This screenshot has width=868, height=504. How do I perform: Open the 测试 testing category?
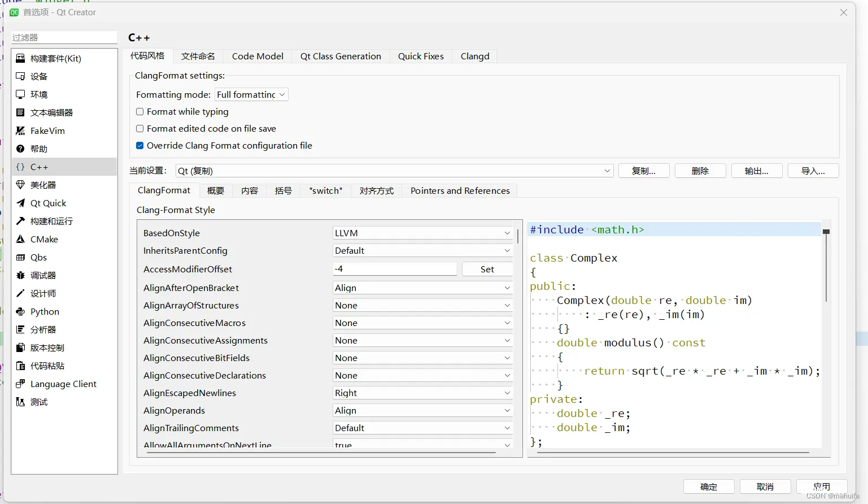coord(64,402)
